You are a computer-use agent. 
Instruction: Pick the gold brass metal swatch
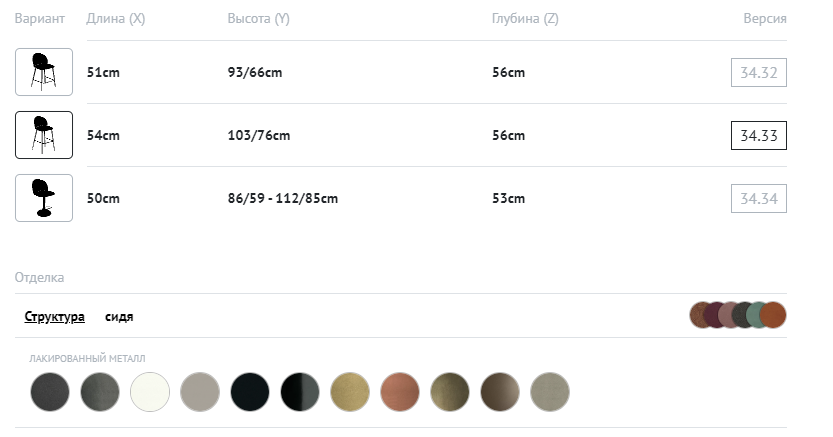pyautogui.click(x=350, y=391)
